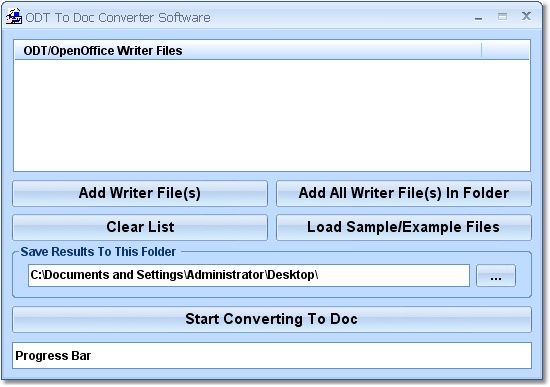550x387 pixels.
Task: Click inside the empty Writer files list box
Action: point(272,115)
